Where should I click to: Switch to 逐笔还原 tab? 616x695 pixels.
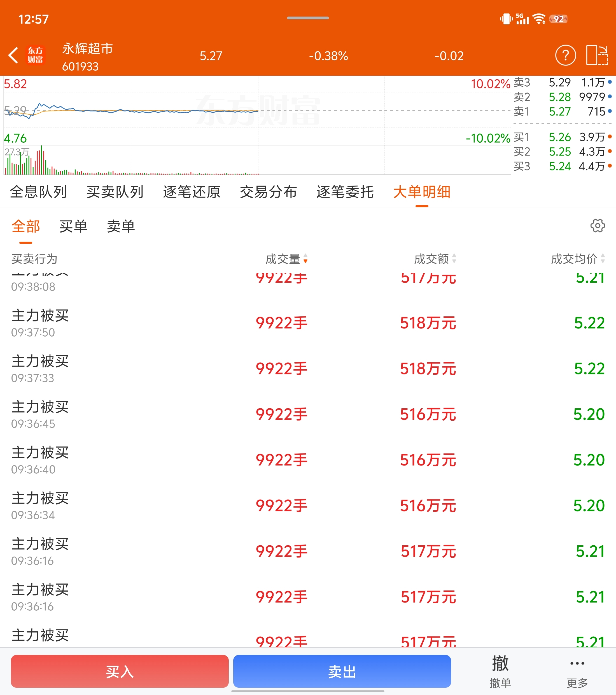point(192,192)
